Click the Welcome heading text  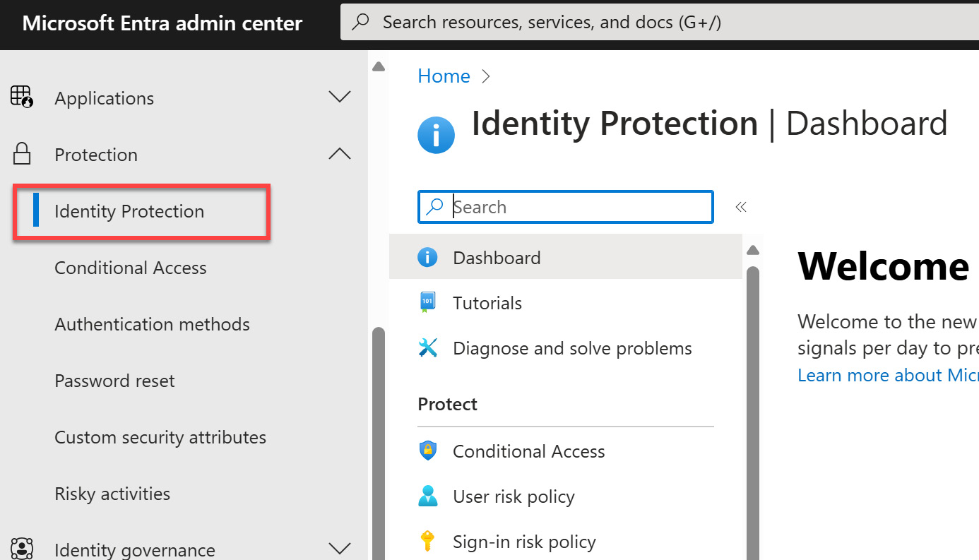pyautogui.click(x=883, y=266)
